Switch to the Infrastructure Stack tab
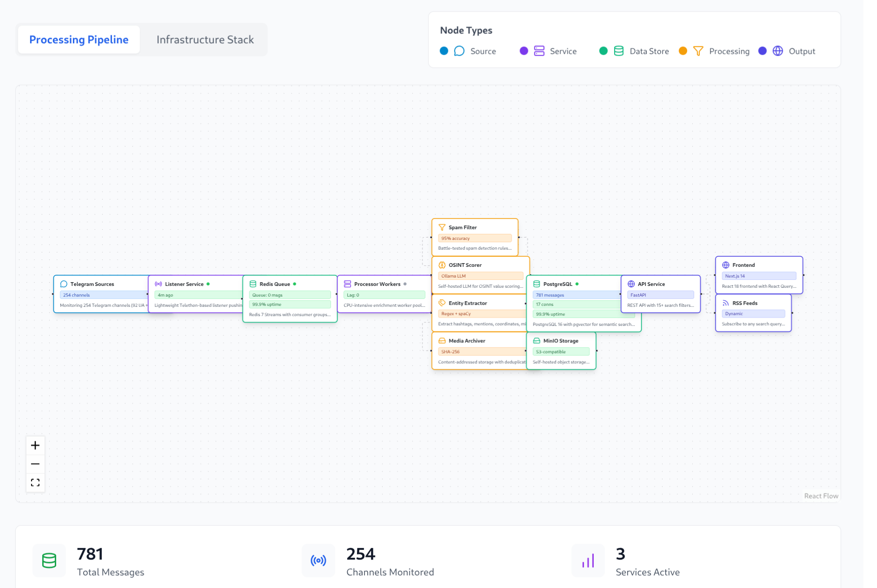Viewport: 877px width, 588px height. [205, 40]
